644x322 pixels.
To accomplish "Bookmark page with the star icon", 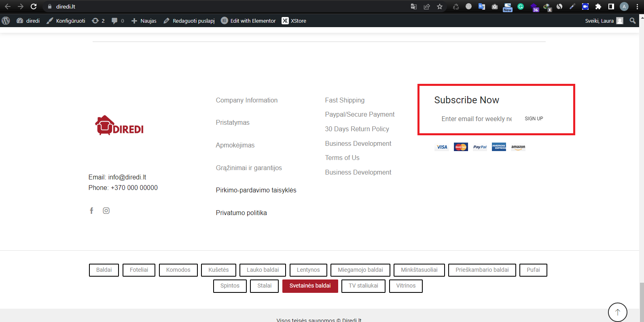I will (x=440, y=6).
